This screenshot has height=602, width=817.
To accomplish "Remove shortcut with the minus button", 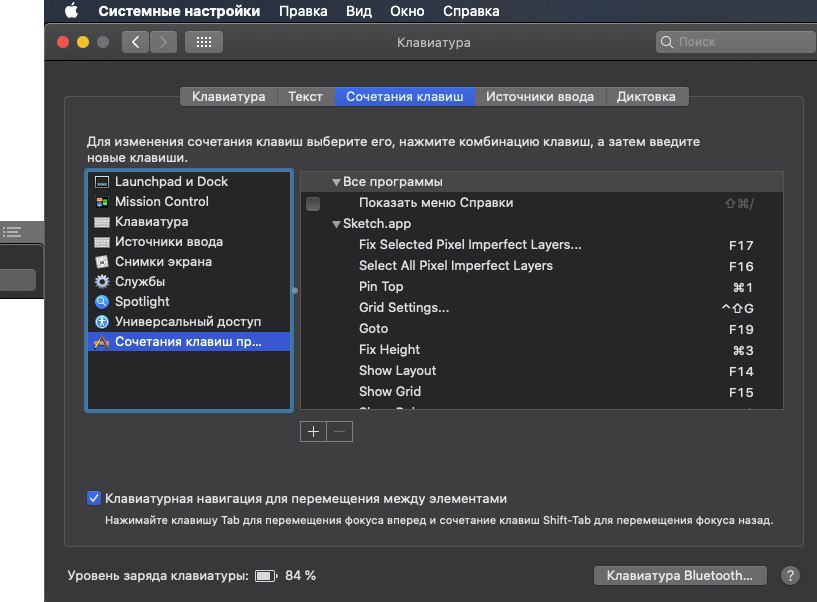I will click(340, 432).
